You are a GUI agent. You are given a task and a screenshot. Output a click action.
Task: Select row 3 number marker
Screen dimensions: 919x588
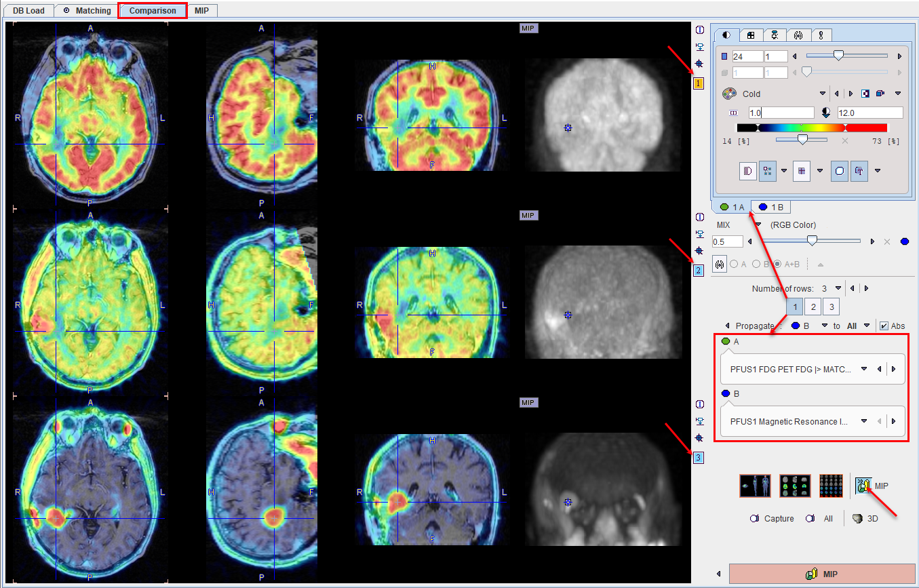[x=699, y=458]
